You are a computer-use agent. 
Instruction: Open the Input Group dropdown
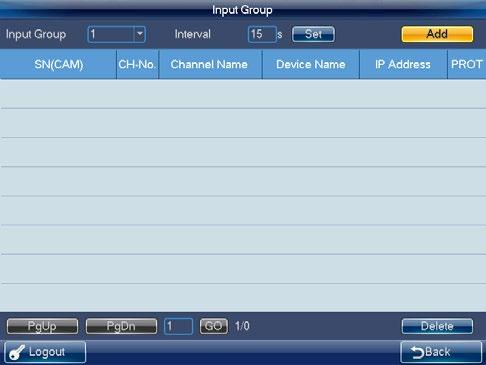point(116,34)
